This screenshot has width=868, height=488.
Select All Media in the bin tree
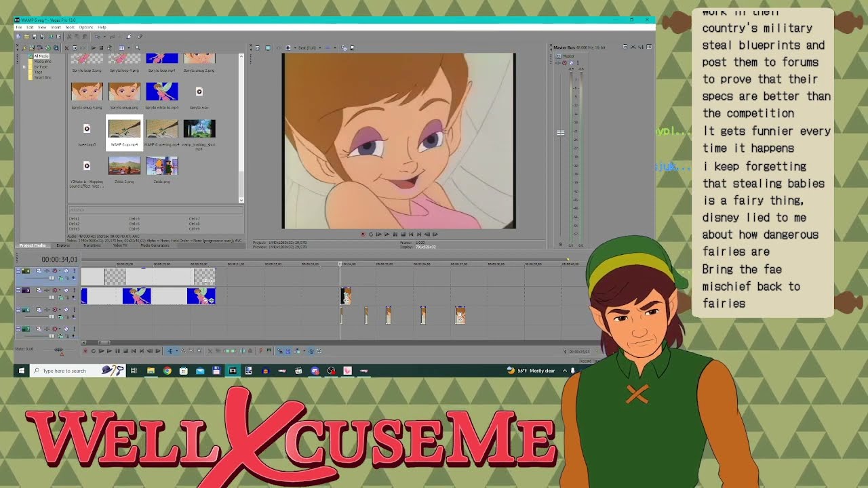point(41,56)
